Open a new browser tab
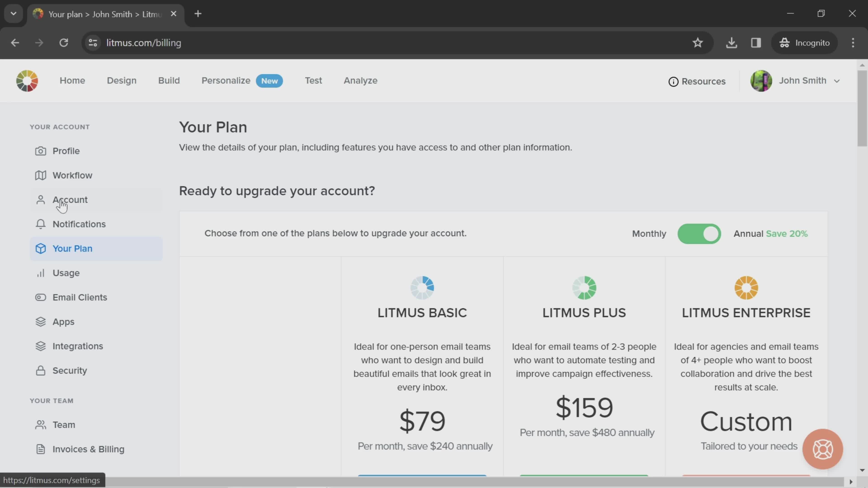 [x=198, y=14]
